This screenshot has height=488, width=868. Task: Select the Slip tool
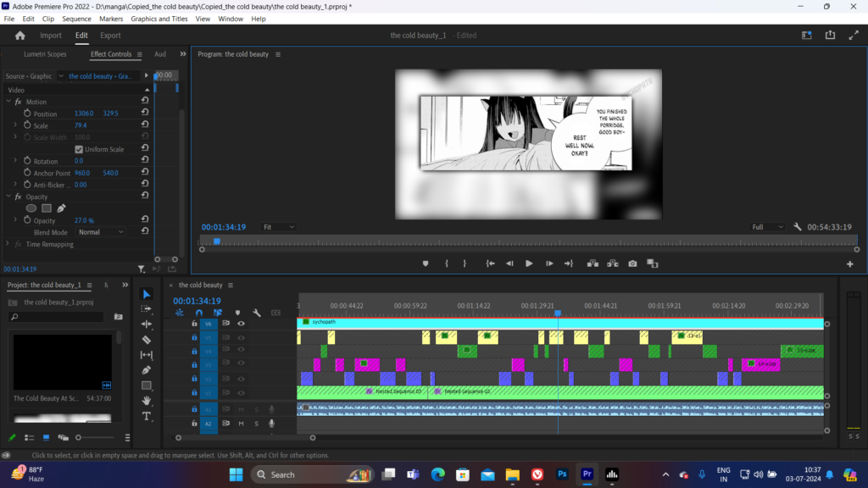[146, 355]
